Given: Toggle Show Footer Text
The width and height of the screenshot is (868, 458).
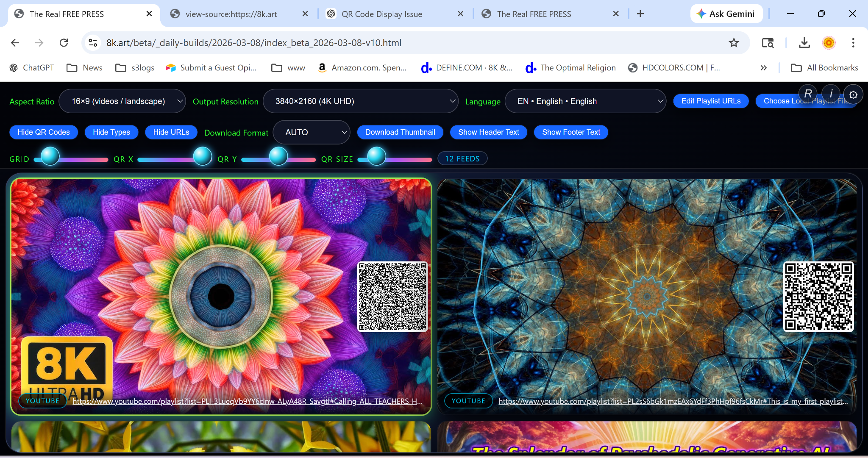Looking at the screenshot, I should tap(571, 132).
